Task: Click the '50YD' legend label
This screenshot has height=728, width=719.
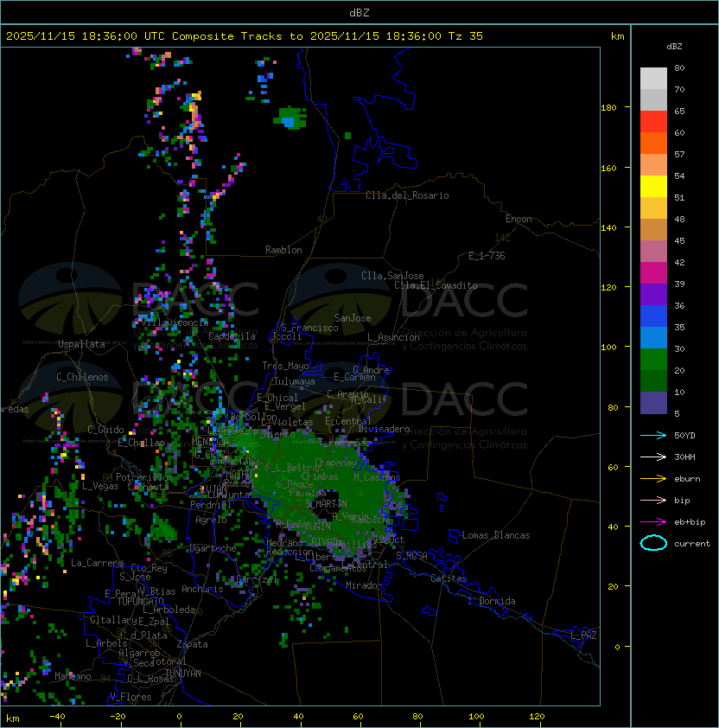Action: tap(684, 436)
